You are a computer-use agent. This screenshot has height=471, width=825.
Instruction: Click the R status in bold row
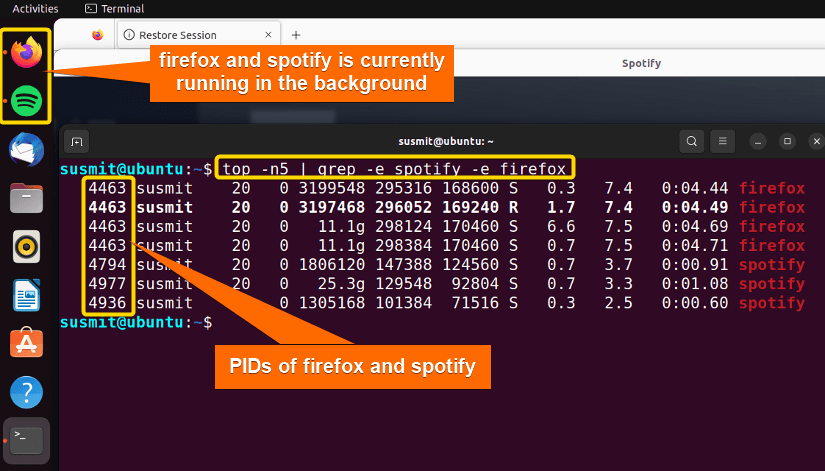tap(514, 207)
